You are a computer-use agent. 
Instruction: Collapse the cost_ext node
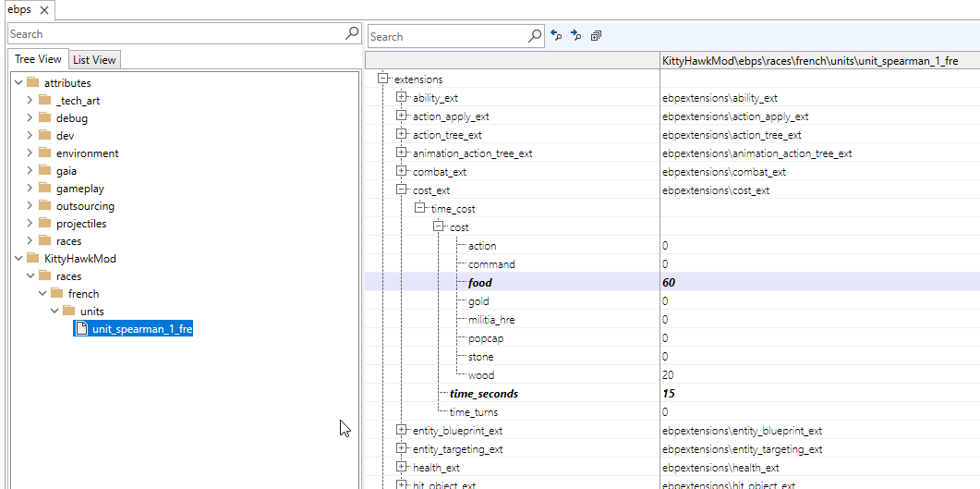pos(401,190)
